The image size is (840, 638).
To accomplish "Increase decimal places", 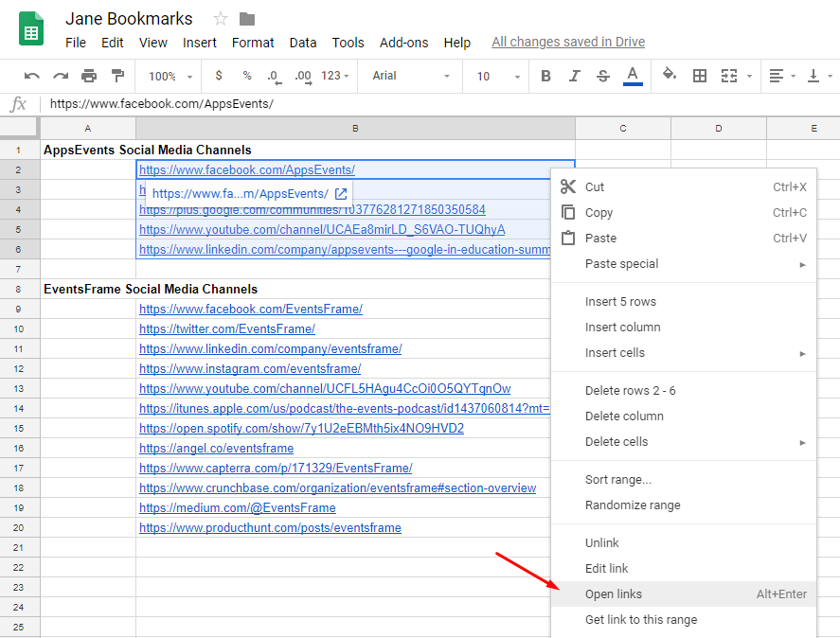I will click(x=303, y=77).
